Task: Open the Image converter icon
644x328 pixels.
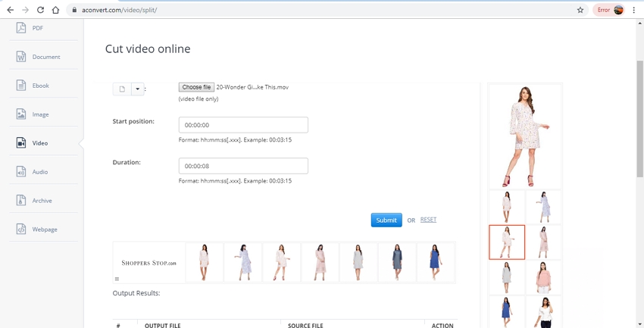Action: pyautogui.click(x=21, y=114)
